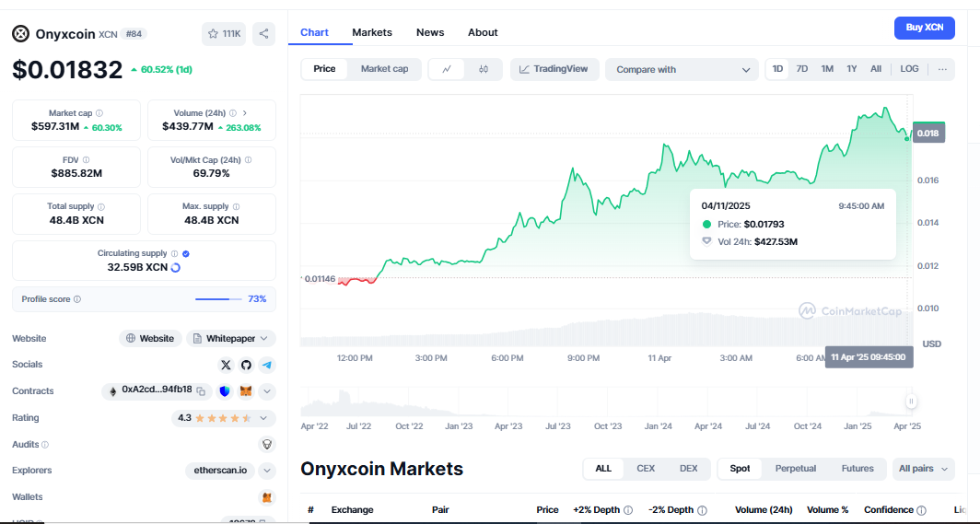Select the Market cap chart toggle
Viewport: 980px width, 524px height.
[x=384, y=69]
